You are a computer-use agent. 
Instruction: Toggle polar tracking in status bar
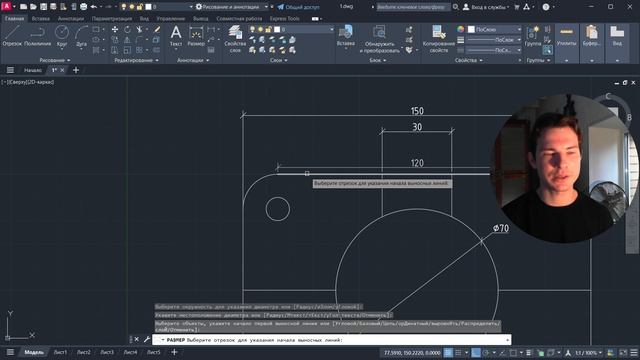tap(486, 352)
